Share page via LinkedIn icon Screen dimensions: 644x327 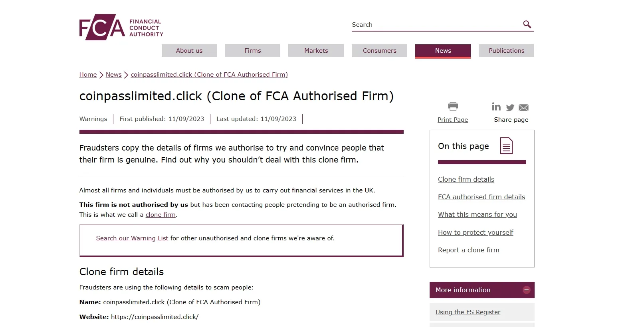(x=496, y=107)
